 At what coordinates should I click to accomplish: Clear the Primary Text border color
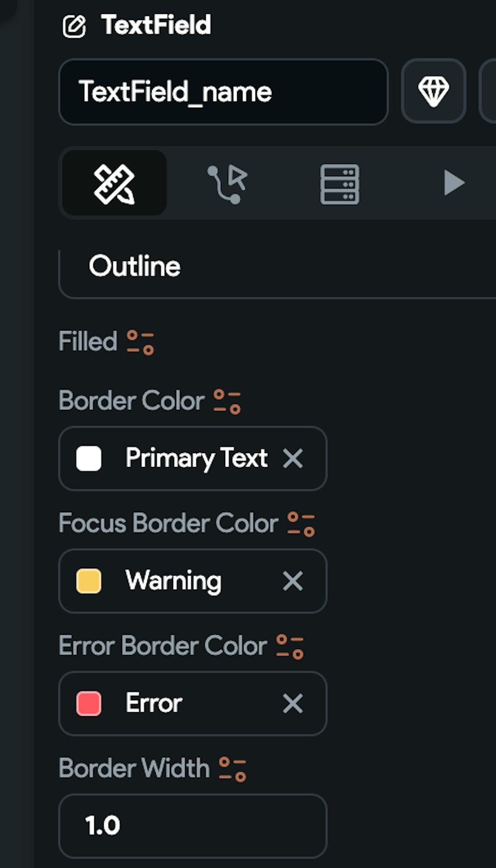[293, 458]
